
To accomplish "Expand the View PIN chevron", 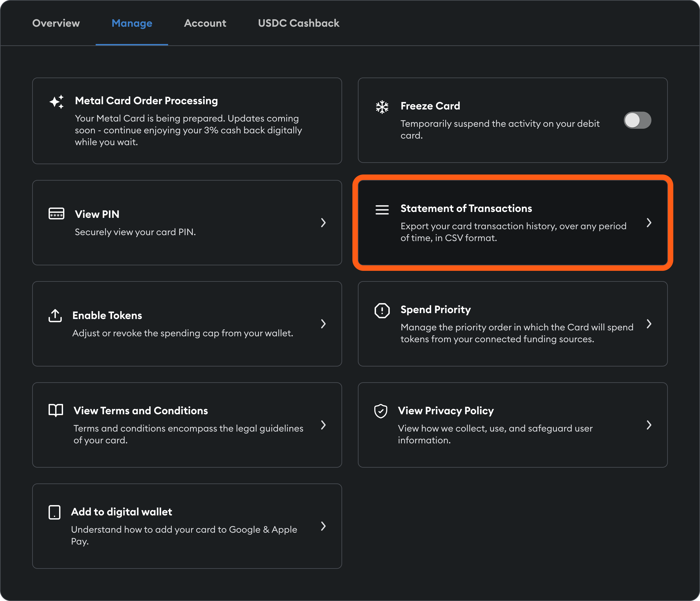I will click(x=323, y=222).
